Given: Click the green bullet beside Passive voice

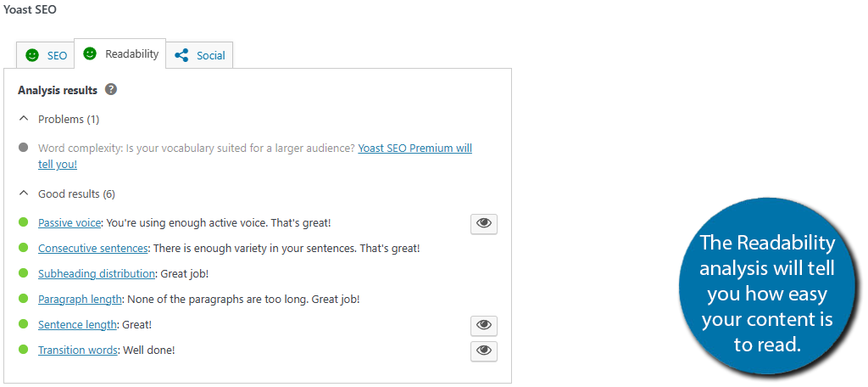Looking at the screenshot, I should [x=23, y=222].
